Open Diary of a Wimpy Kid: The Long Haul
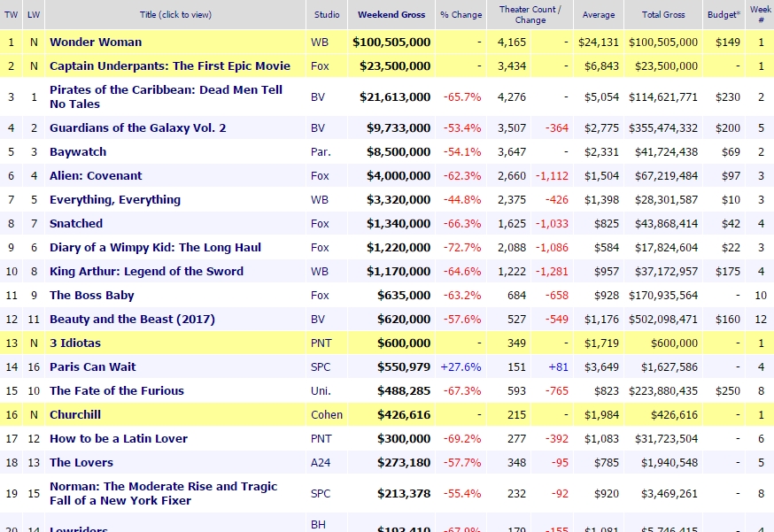The image size is (774, 532). (156, 247)
